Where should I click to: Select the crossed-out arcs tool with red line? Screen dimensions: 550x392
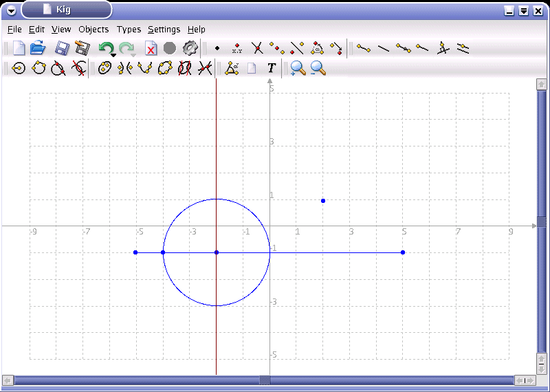click(78, 68)
